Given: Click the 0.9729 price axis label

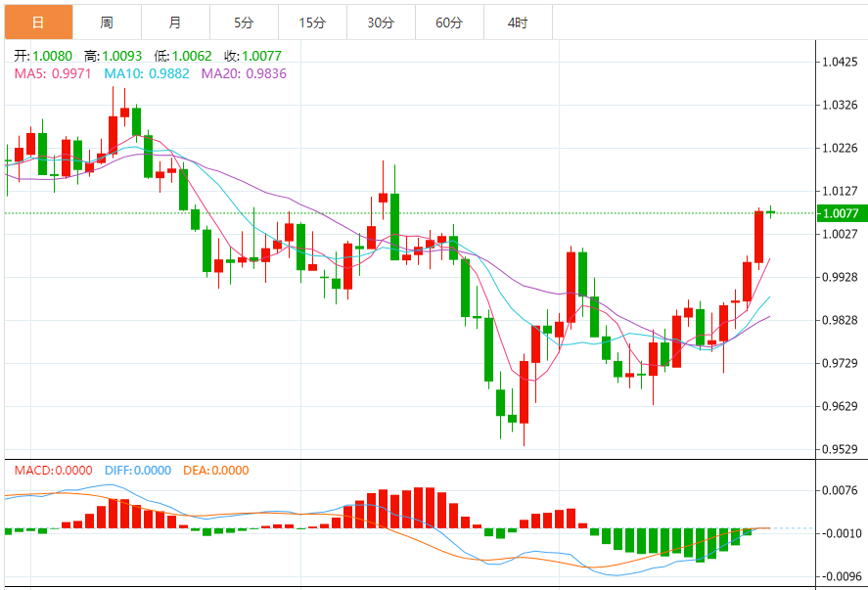Looking at the screenshot, I should tap(840, 363).
